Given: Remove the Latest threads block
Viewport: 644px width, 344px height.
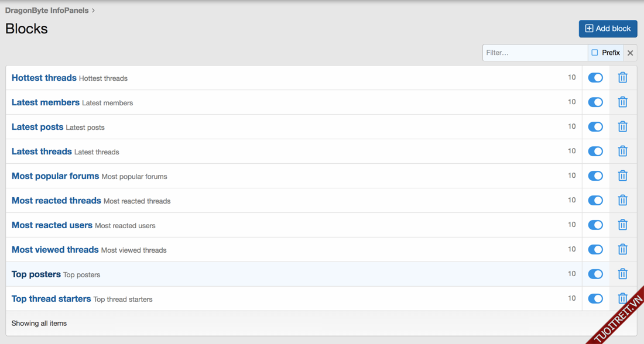Looking at the screenshot, I should click(622, 152).
